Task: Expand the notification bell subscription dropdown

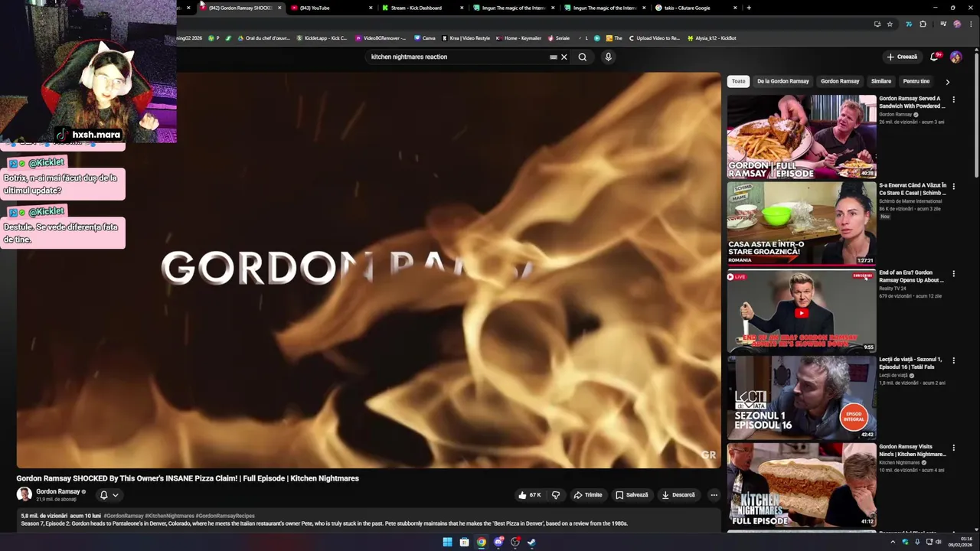Action: point(116,495)
